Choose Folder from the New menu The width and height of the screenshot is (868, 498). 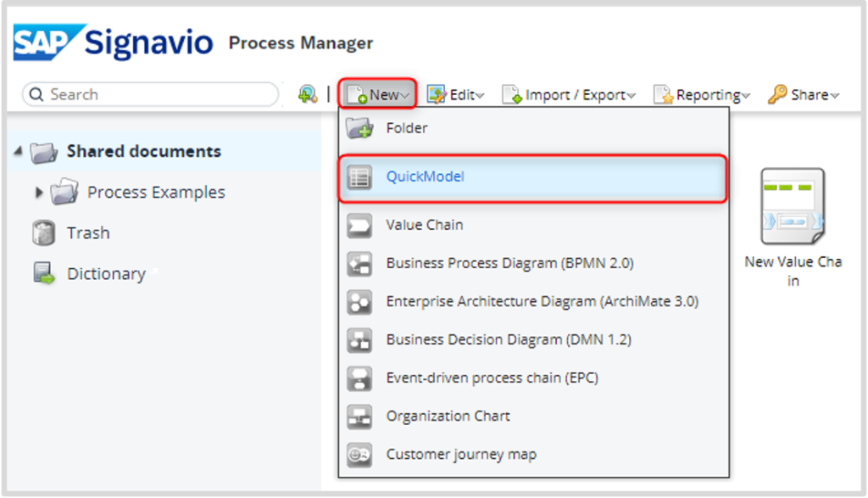click(x=534, y=128)
